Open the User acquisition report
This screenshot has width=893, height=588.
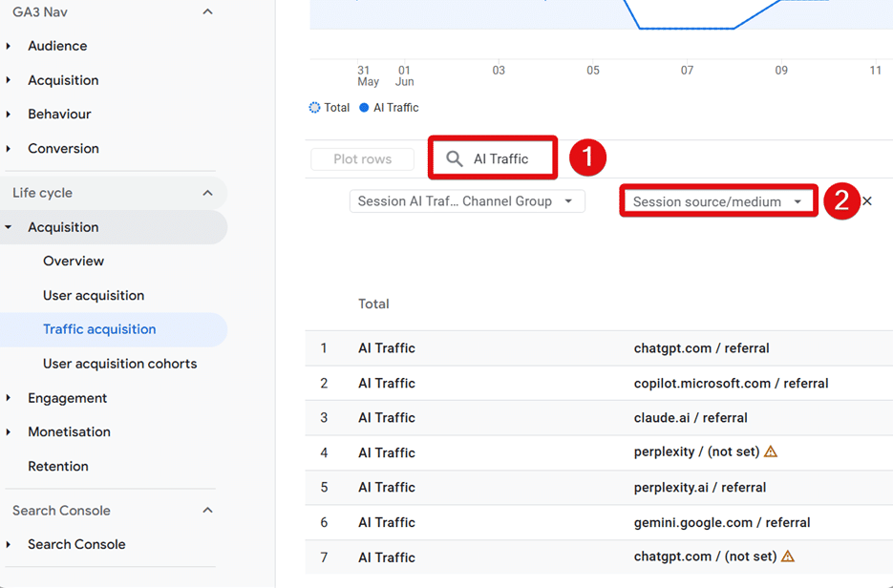coord(94,295)
